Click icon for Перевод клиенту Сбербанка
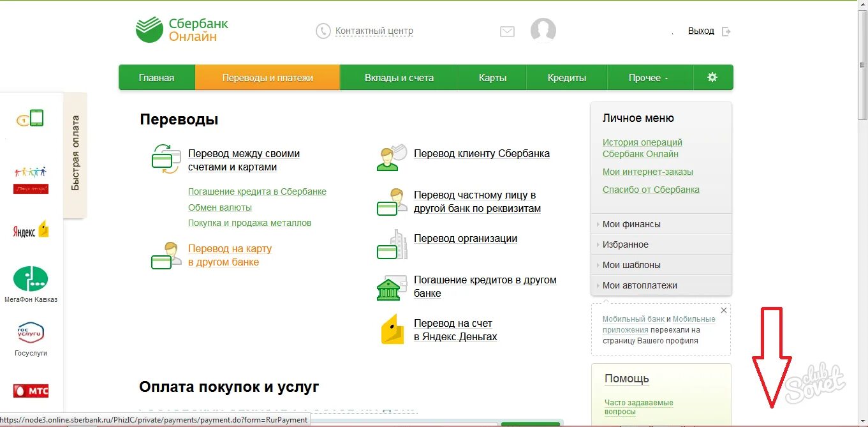 [392, 157]
